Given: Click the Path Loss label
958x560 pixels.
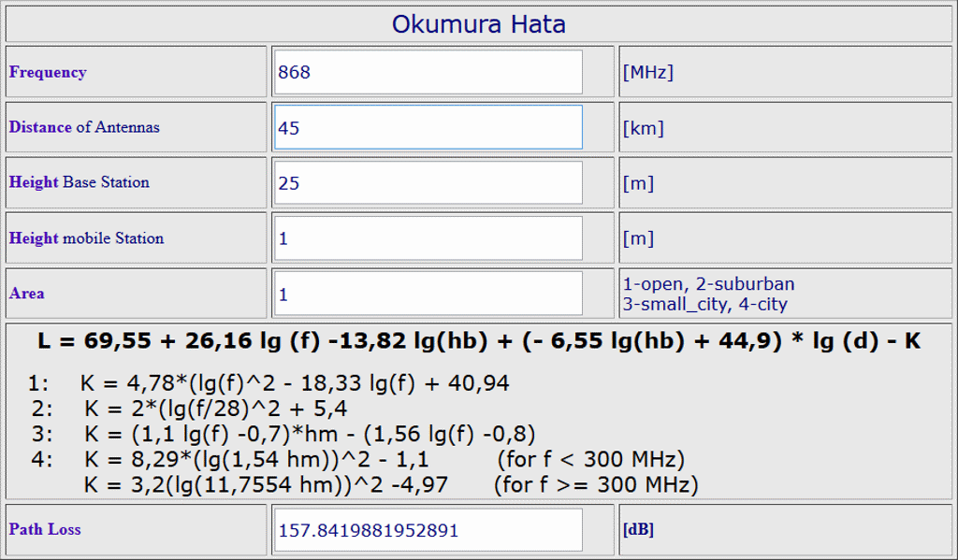Looking at the screenshot, I should click(45, 529).
